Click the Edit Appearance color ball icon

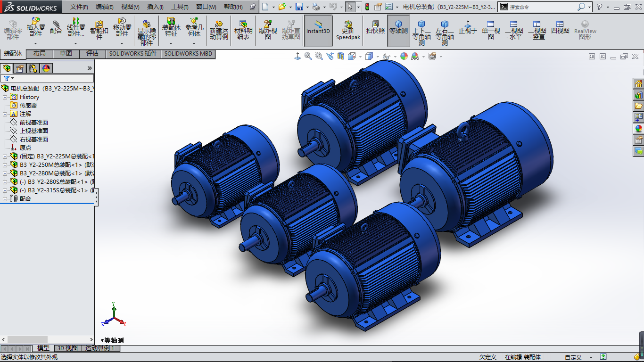pyautogui.click(x=404, y=57)
